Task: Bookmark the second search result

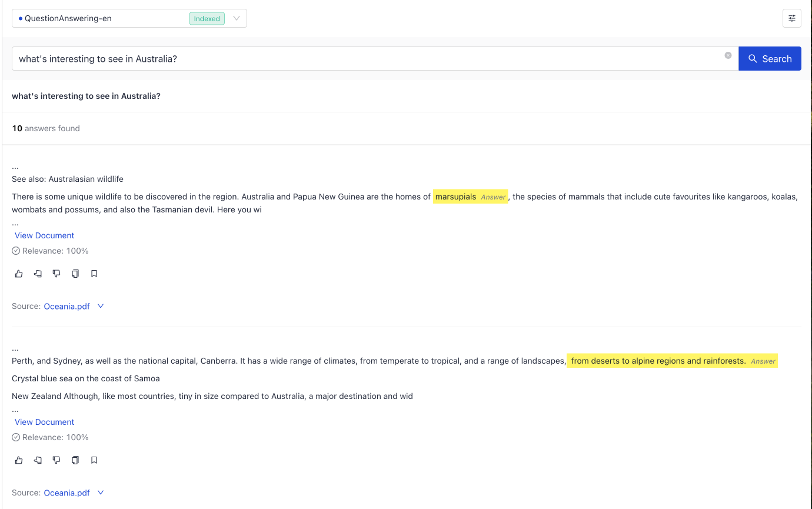Action: point(94,460)
